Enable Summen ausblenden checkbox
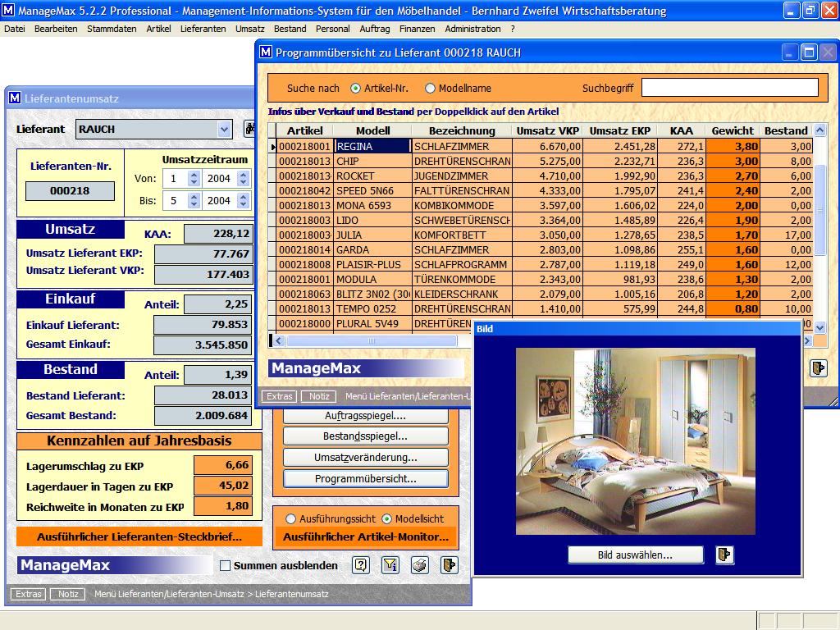Viewport: 840px width, 630px height. (x=226, y=565)
